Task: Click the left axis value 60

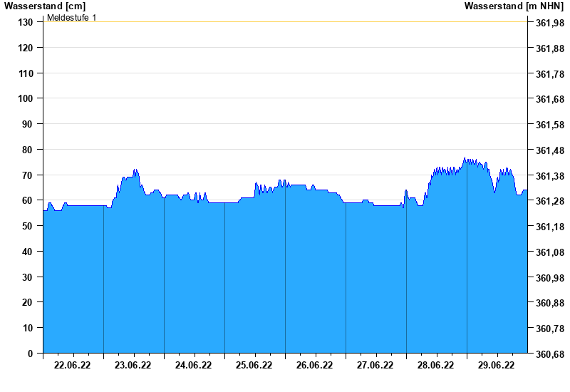Action: tap(27, 200)
